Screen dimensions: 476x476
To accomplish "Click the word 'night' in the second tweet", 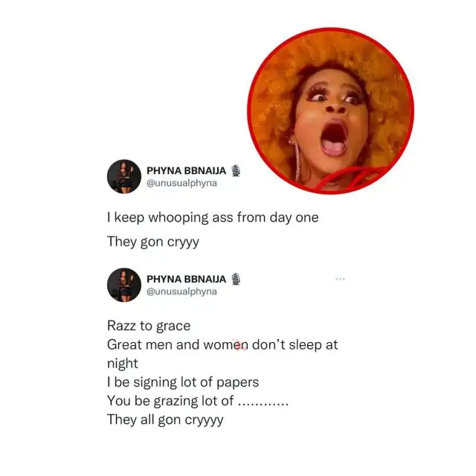I will (122, 364).
